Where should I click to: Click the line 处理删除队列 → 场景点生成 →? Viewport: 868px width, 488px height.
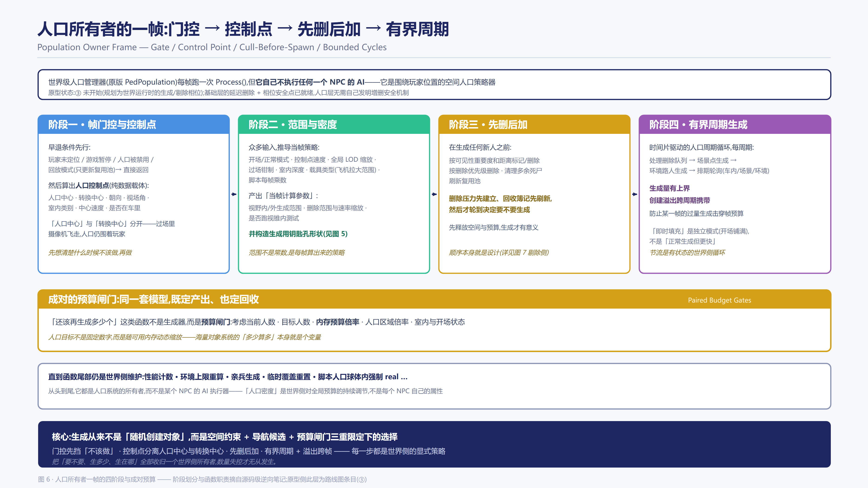point(693,161)
